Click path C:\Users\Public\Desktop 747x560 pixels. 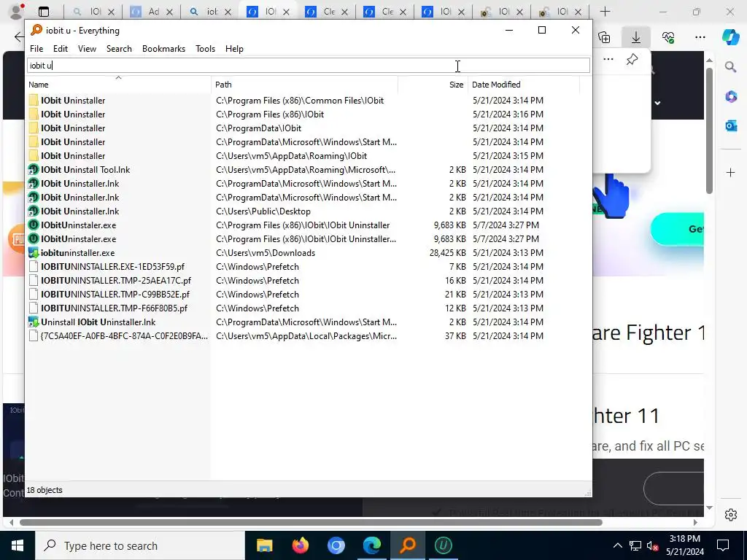[263, 211]
